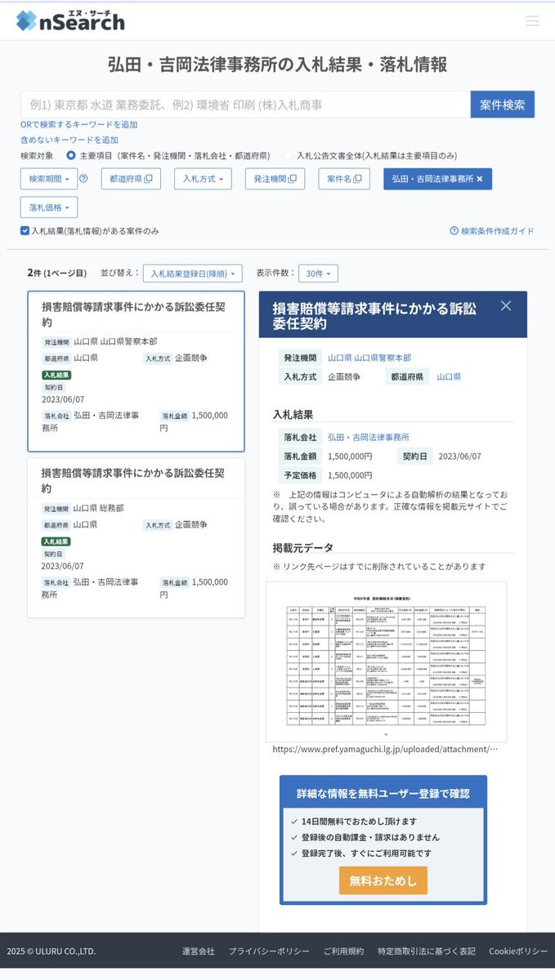Click the 無料おためし button

383,880
